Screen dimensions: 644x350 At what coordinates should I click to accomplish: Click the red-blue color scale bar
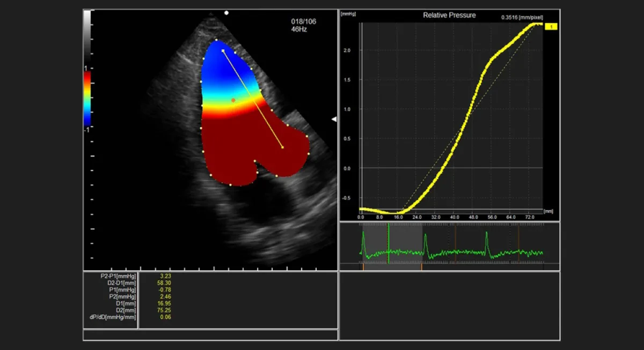[87, 99]
